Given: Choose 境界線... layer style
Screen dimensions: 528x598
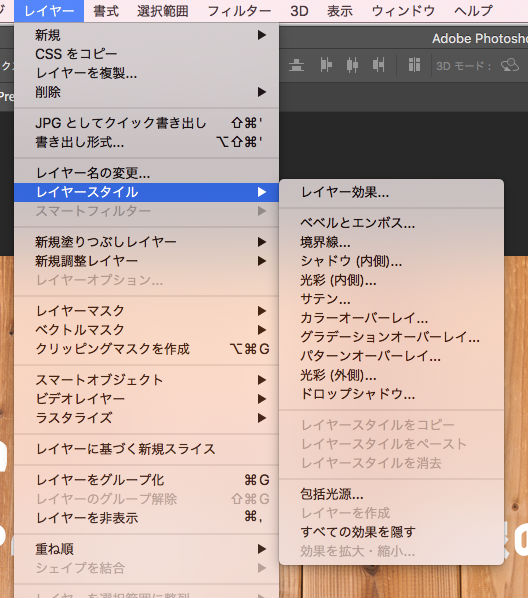Looking at the screenshot, I should click(391, 242).
